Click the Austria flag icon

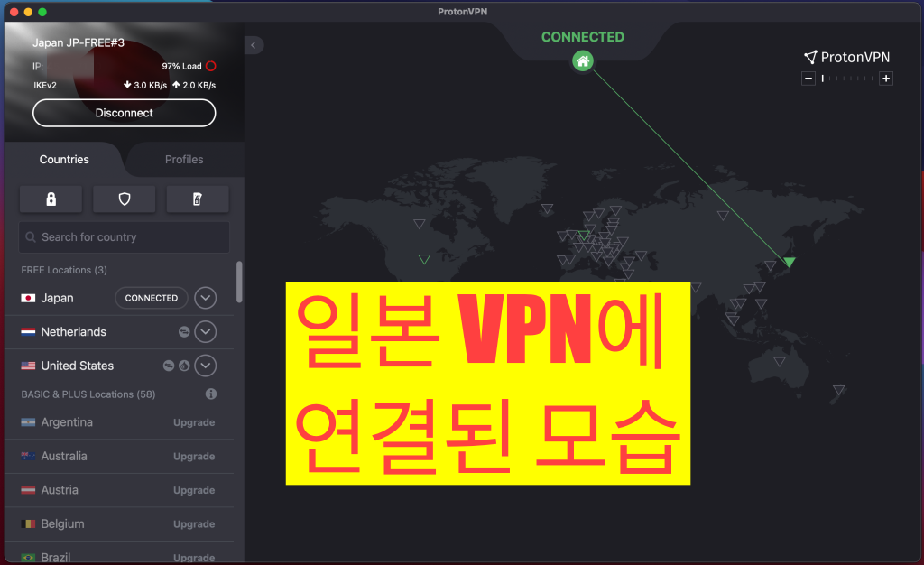(x=28, y=490)
